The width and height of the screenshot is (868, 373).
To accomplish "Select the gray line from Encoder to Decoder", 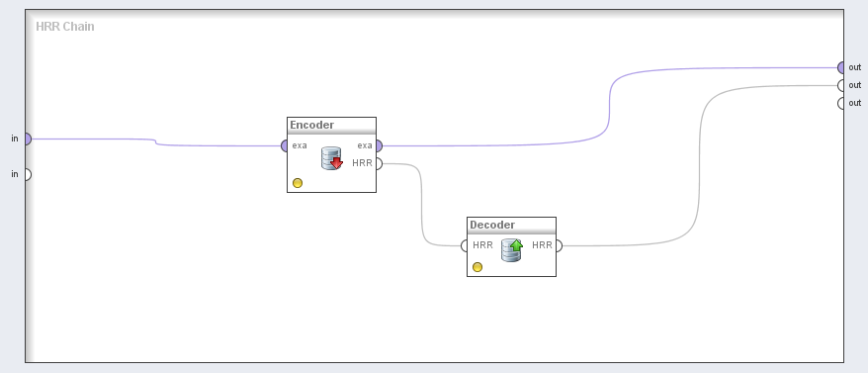I will [x=422, y=205].
